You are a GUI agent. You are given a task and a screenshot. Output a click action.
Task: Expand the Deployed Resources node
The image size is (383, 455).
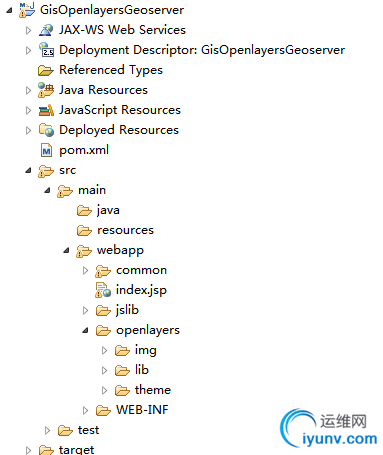click(29, 130)
